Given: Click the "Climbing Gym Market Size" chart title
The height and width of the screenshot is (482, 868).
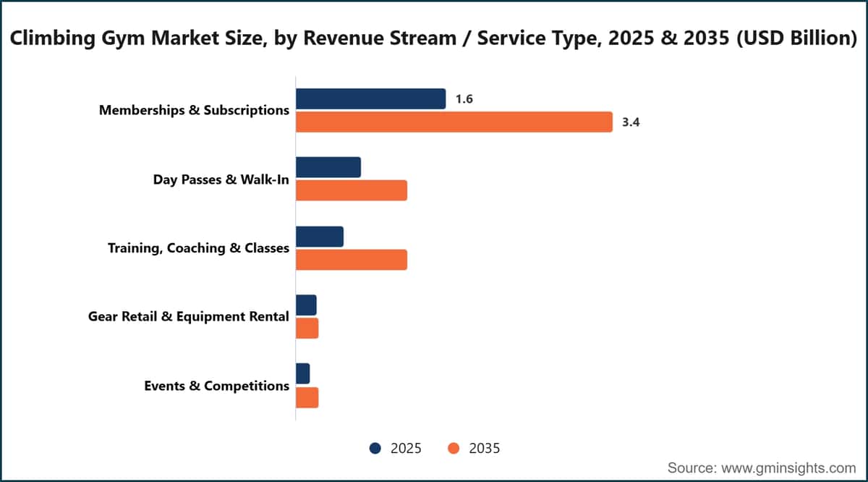Looking at the screenshot, I should tap(434, 38).
